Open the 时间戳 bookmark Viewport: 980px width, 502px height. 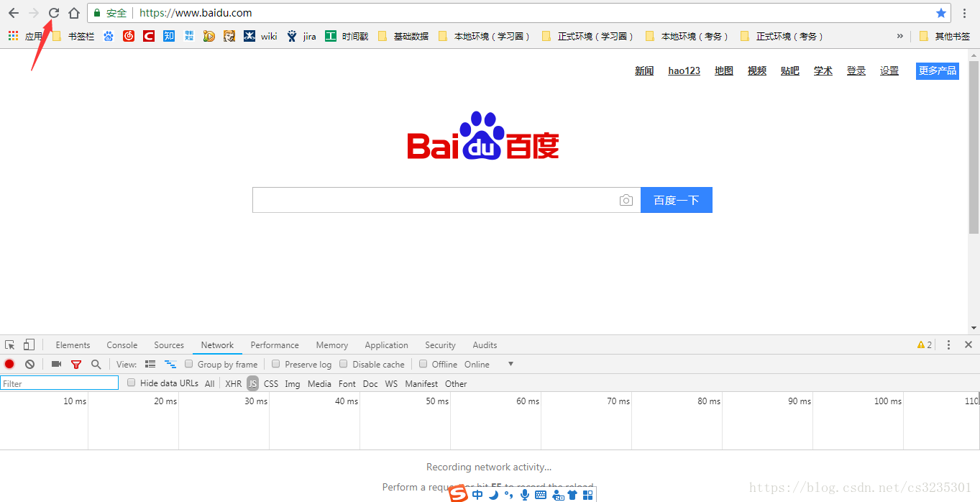point(347,36)
